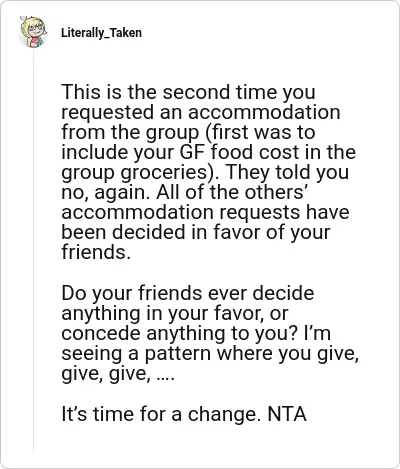Select the line "accommodation requests have"
The height and width of the screenshot is (469, 400).
coord(205,213)
